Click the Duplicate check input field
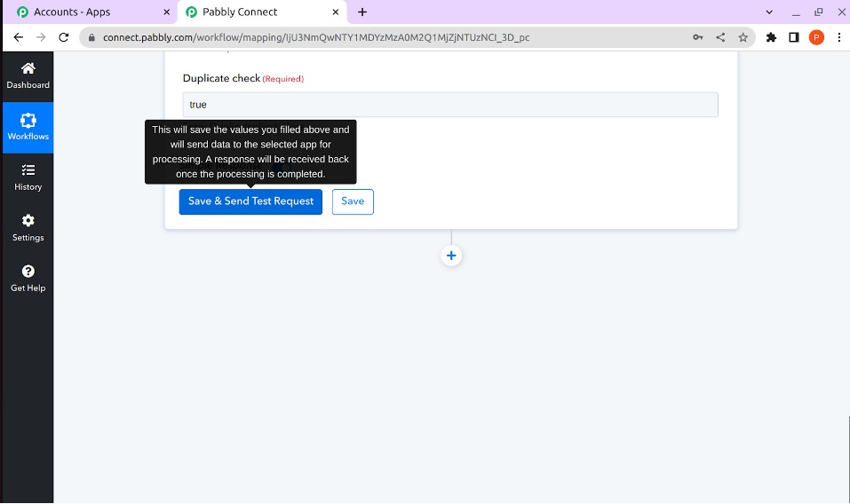Screen dimensions: 850x504 pos(450,105)
